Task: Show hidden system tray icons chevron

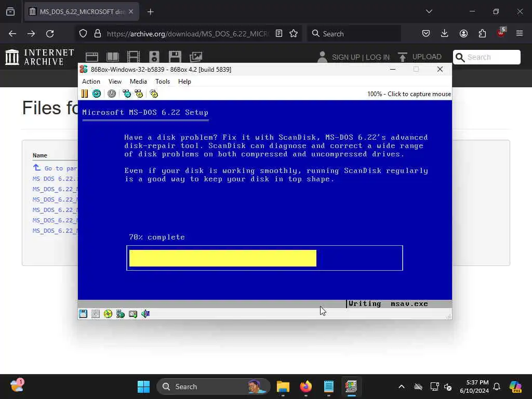Action: 402,387
